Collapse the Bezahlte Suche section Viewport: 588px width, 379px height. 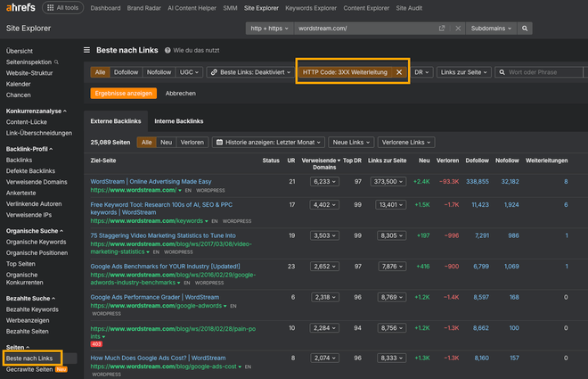30,299
